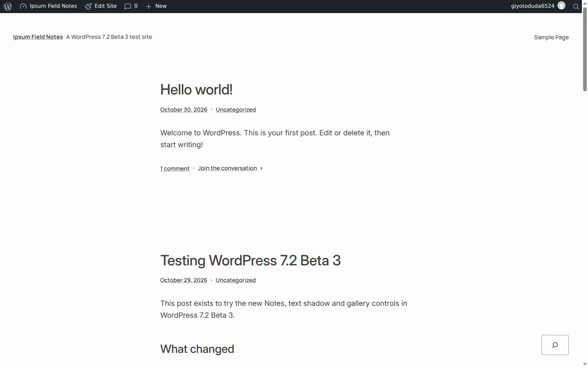Open the Hello world! post title

point(196,90)
